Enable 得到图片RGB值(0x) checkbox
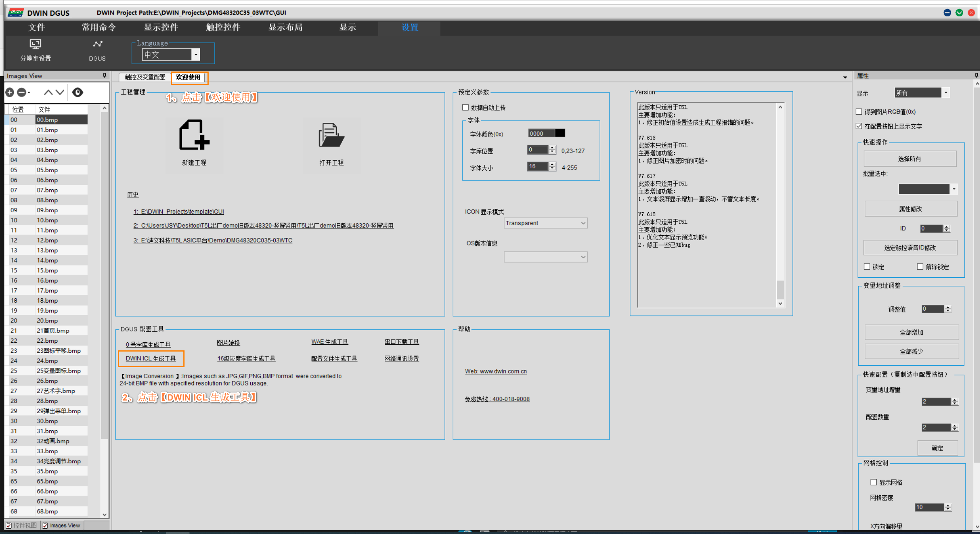 (x=859, y=112)
